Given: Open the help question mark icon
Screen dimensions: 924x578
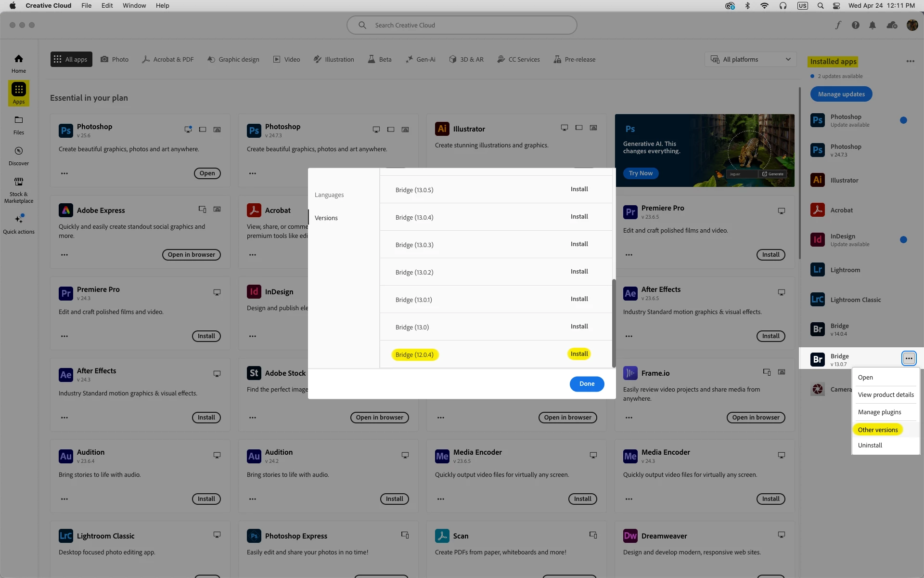Looking at the screenshot, I should 855,25.
